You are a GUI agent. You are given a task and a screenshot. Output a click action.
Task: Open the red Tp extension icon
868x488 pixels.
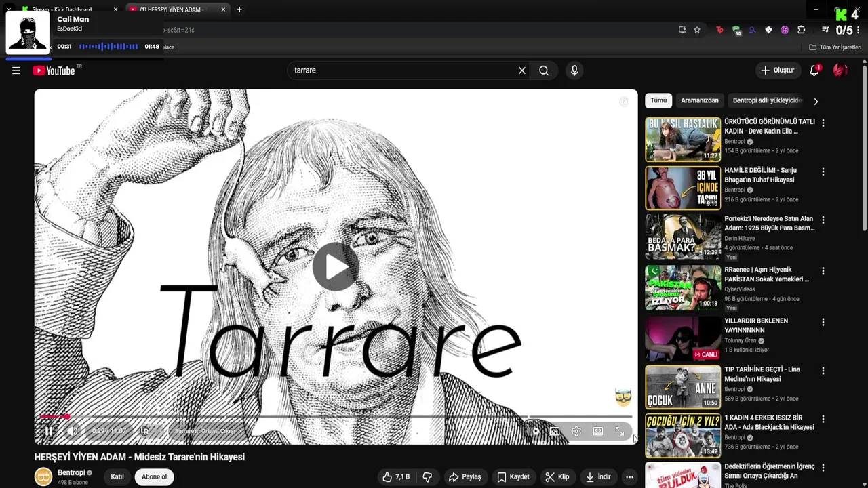pyautogui.click(x=719, y=30)
